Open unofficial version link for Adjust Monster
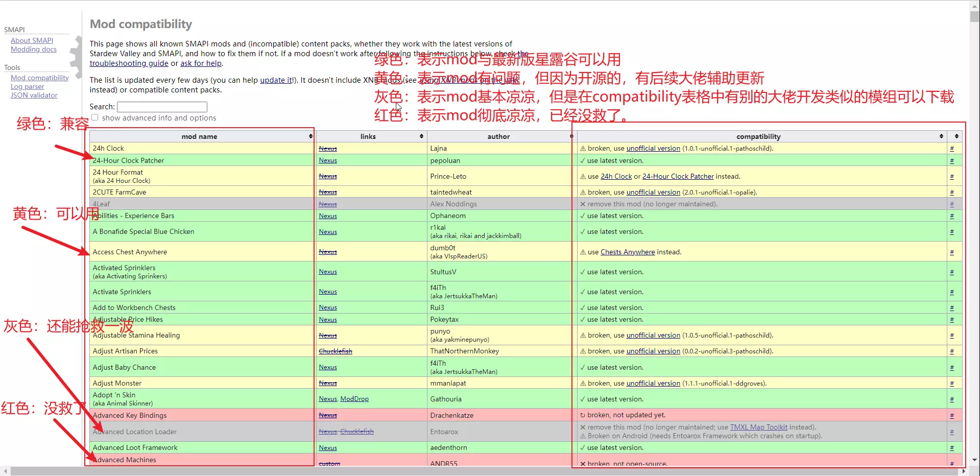 tap(653, 384)
